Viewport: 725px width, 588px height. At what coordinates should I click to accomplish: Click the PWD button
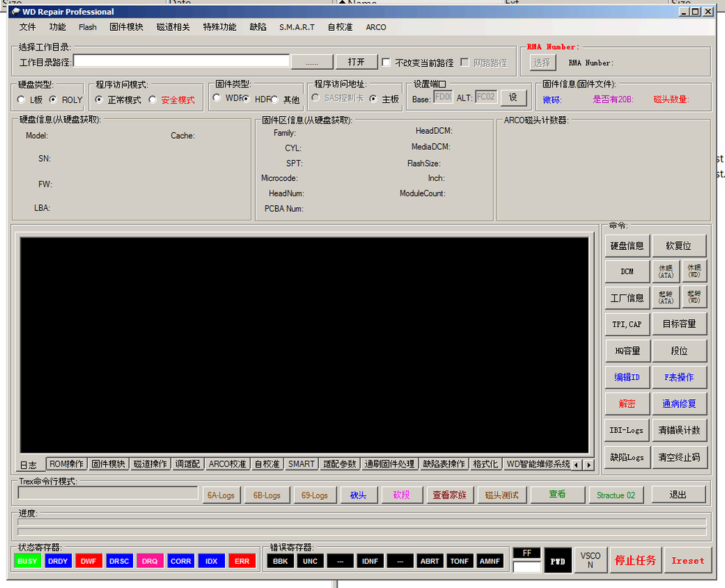click(x=557, y=562)
